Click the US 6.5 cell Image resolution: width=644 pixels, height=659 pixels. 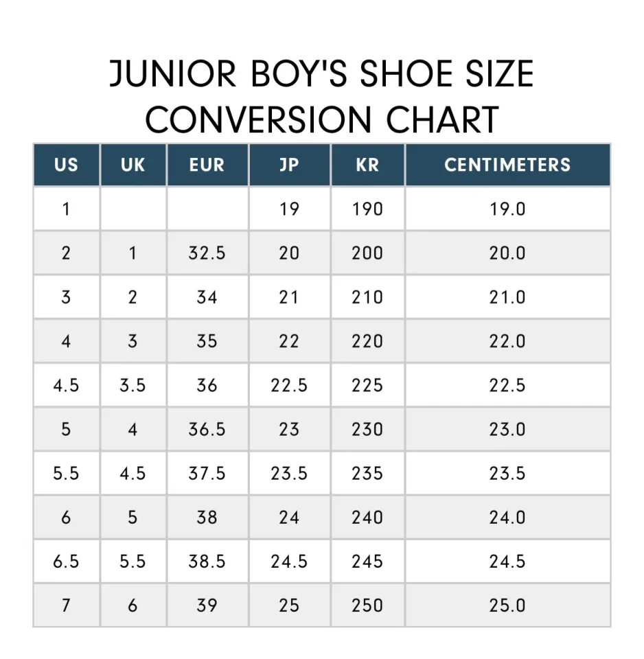pyautogui.click(x=66, y=562)
